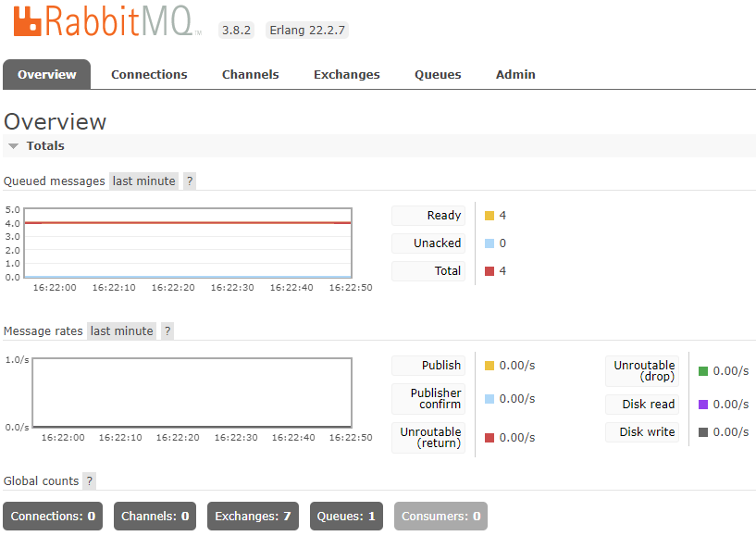Screen dimensions: 756x536
Task: Click the red Total color swatch
Action: [x=490, y=271]
